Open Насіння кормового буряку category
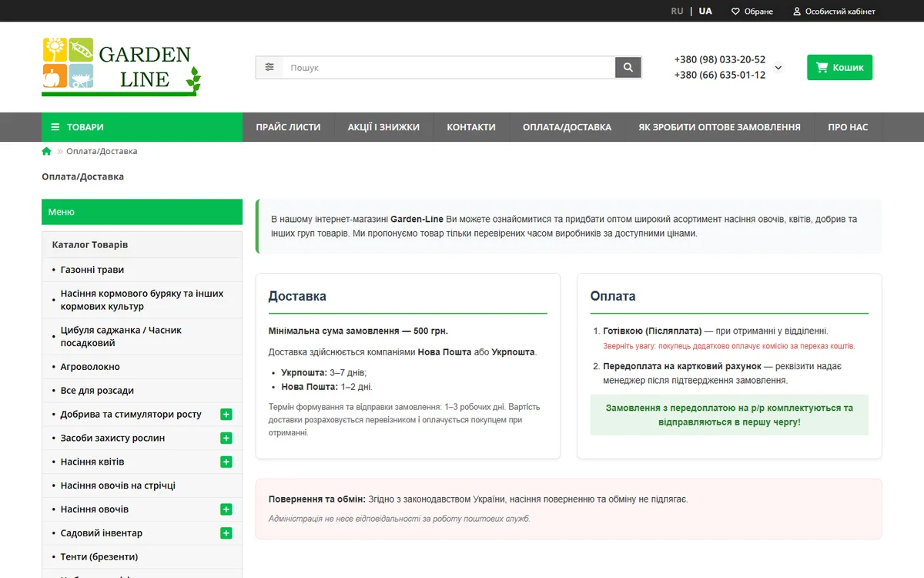The width and height of the screenshot is (924, 578). (142, 300)
